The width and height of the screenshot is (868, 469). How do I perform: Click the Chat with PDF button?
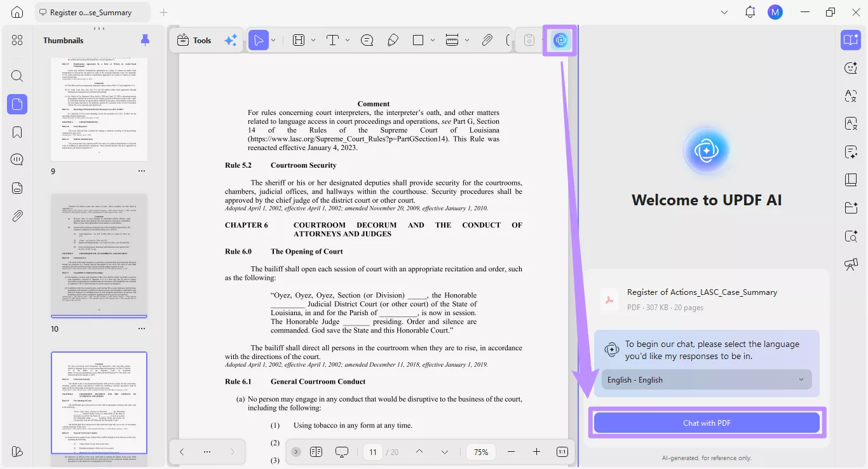(x=706, y=422)
